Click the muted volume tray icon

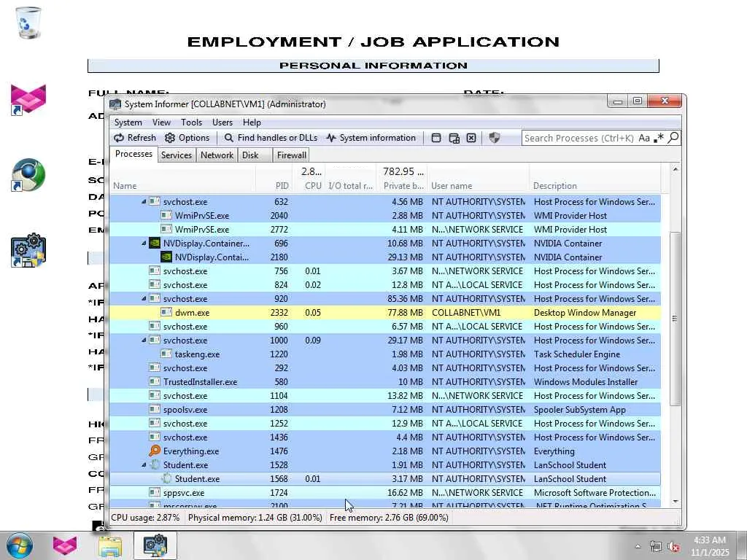point(673,547)
